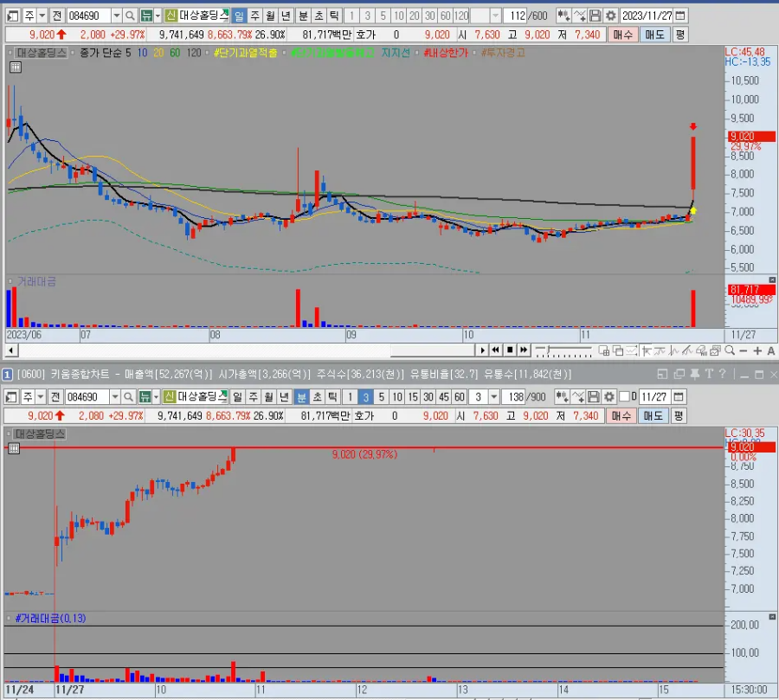This screenshot has width=779, height=700.
Task: Click the crosshair cursor tool in the drawing toolbar
Action: [x=646, y=350]
